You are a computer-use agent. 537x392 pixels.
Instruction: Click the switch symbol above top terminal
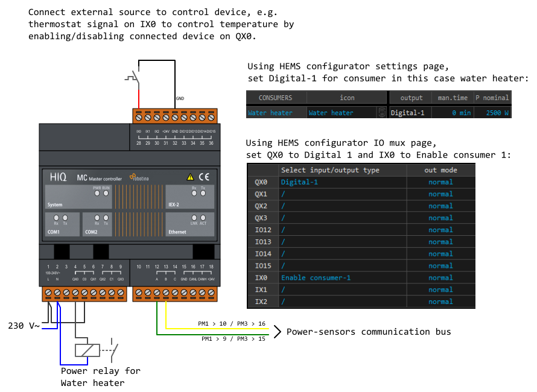133,77
